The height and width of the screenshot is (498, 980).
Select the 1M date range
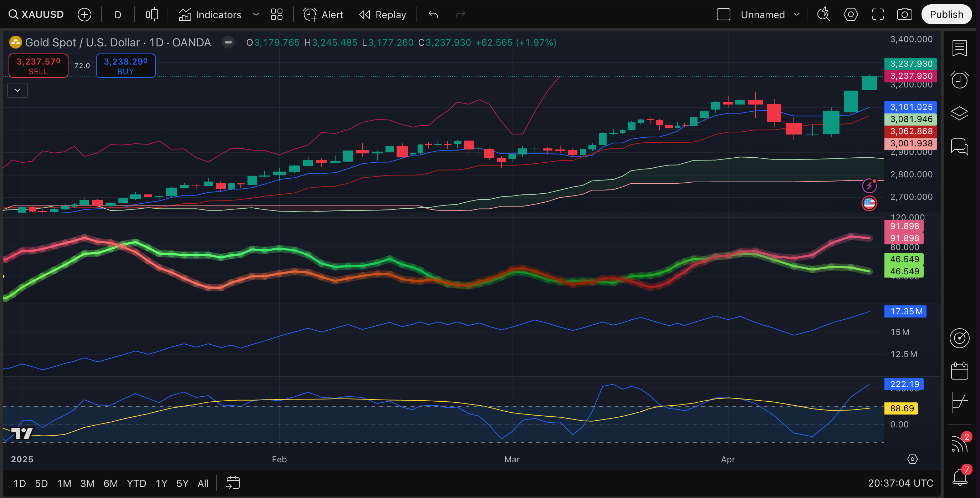(x=64, y=483)
